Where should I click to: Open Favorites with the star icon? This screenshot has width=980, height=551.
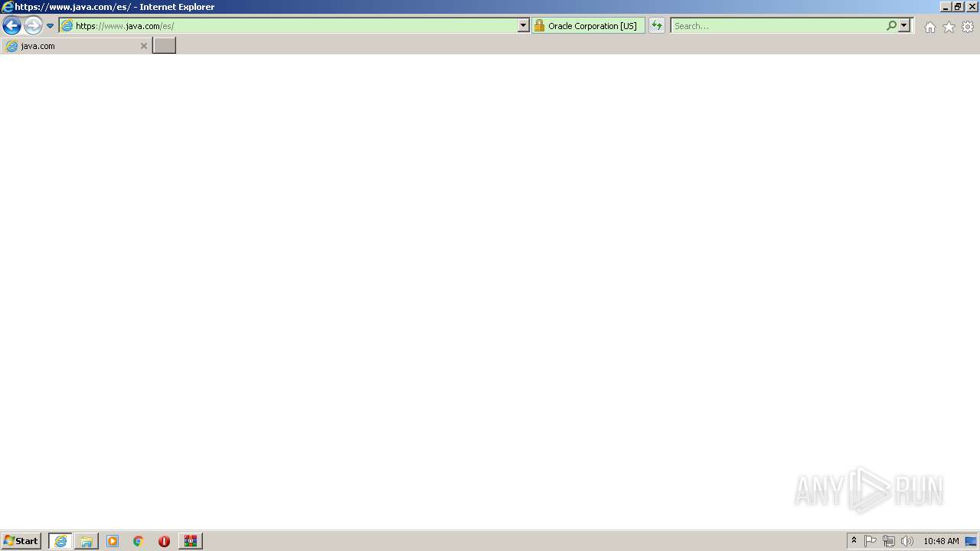949,27
